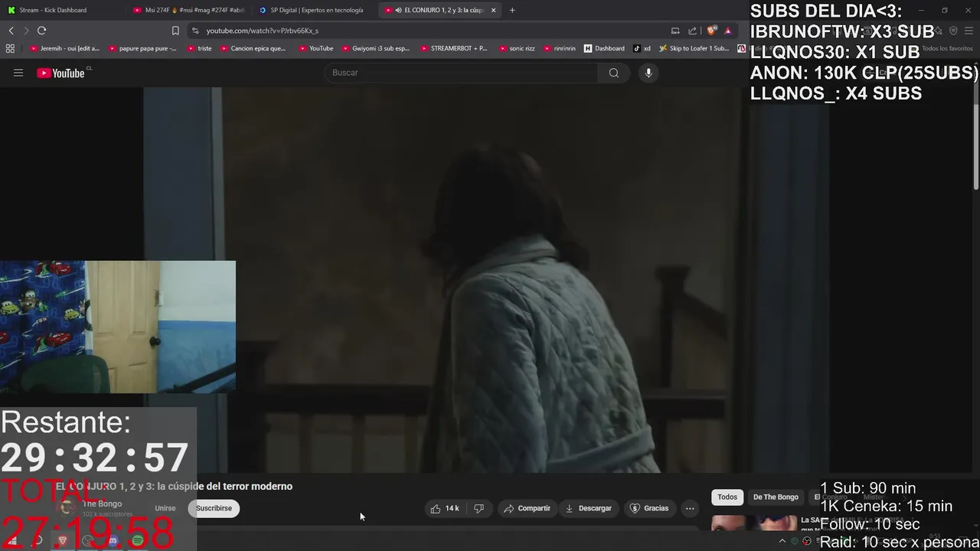Open site settings icon in address bar
The width and height of the screenshot is (980, 551).
pos(195,31)
